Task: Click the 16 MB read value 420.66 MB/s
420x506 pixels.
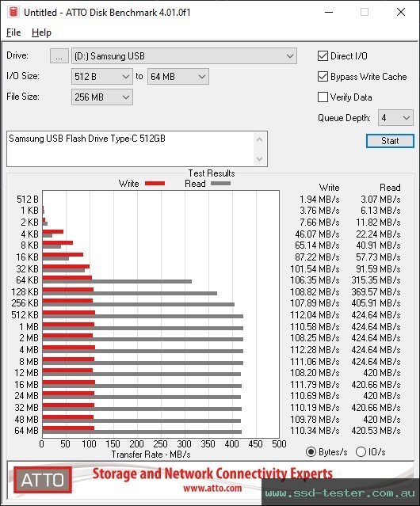Action: click(x=376, y=385)
